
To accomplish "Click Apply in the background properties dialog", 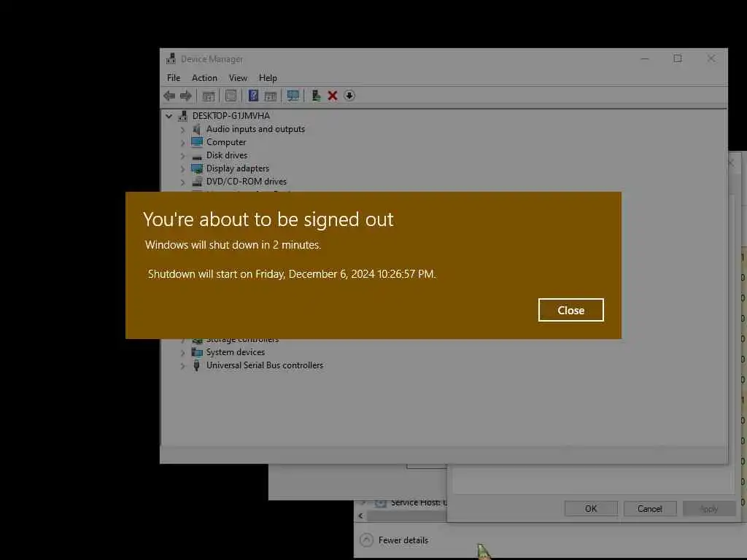I will (x=709, y=508).
